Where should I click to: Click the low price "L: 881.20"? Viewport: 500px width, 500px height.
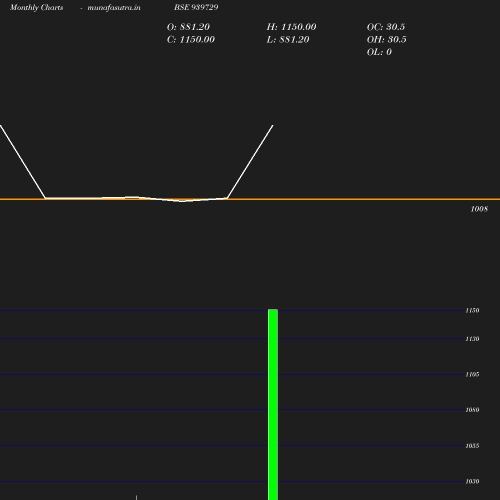coord(288,40)
